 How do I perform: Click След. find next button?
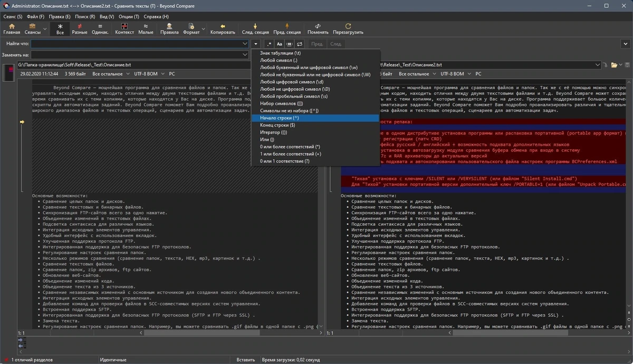click(336, 44)
